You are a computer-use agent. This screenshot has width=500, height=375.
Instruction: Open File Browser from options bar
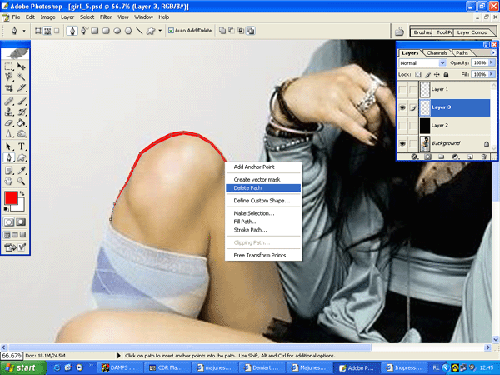point(399,32)
